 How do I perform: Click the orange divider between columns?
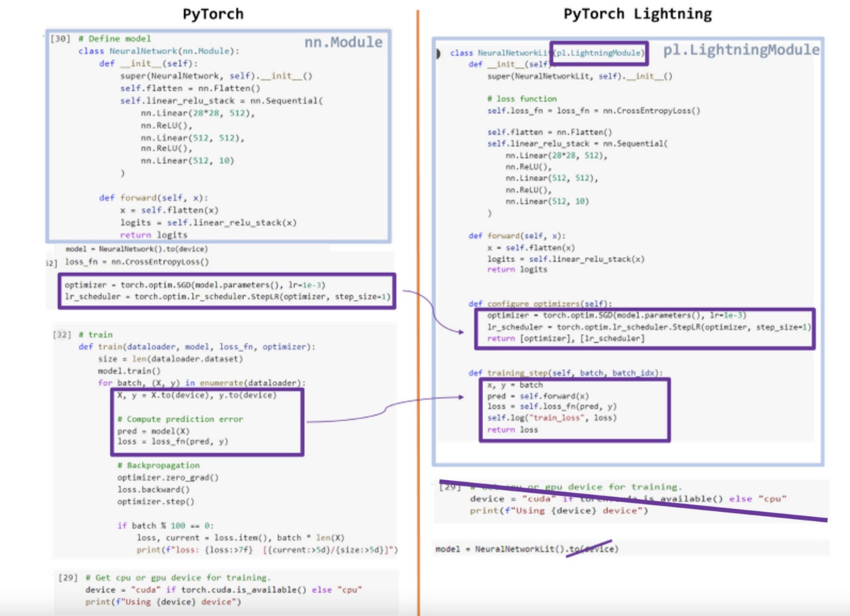(x=418, y=308)
